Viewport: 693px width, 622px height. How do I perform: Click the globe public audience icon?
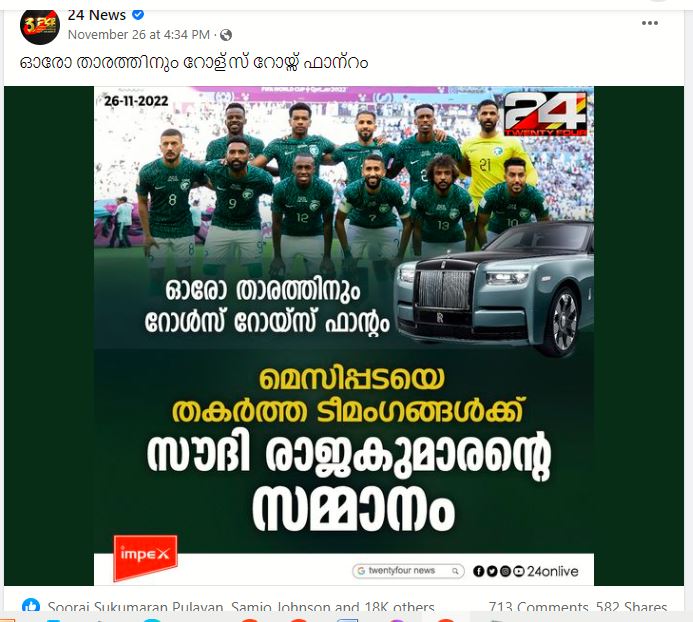pyautogui.click(x=226, y=35)
